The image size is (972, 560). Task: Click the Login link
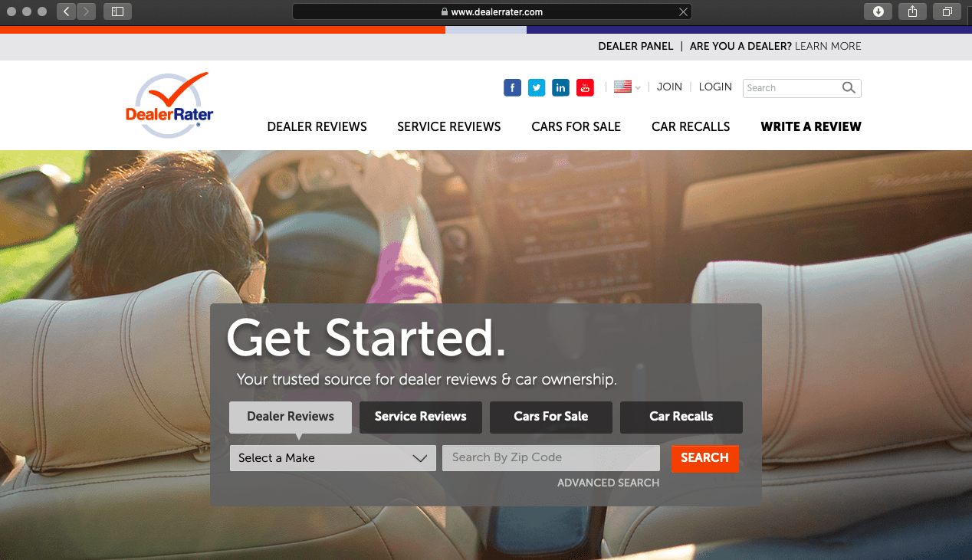click(715, 87)
